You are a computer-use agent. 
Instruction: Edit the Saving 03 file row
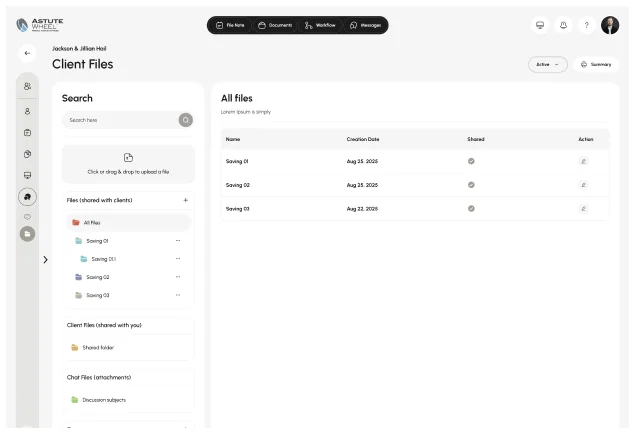coord(583,209)
